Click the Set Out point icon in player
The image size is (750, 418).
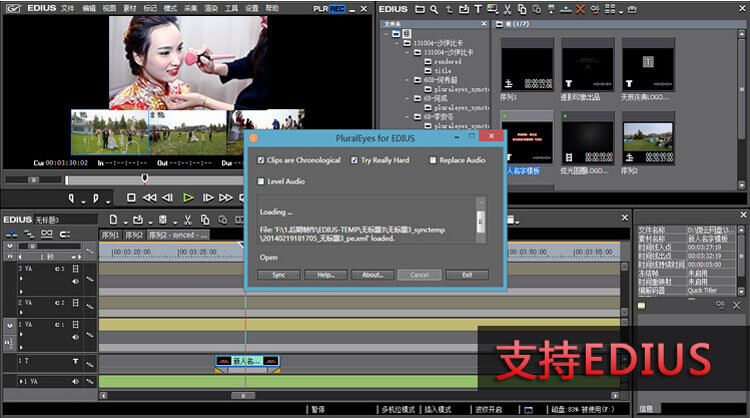click(x=96, y=198)
